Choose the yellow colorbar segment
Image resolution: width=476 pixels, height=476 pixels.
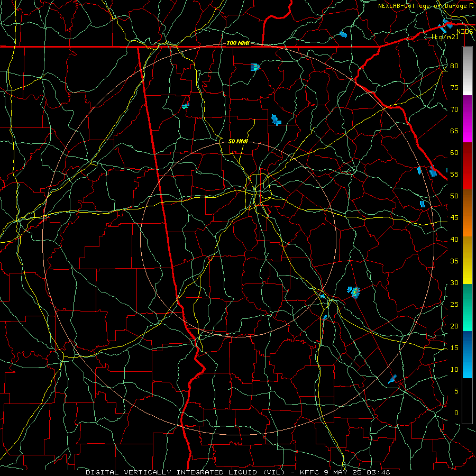(x=467, y=260)
